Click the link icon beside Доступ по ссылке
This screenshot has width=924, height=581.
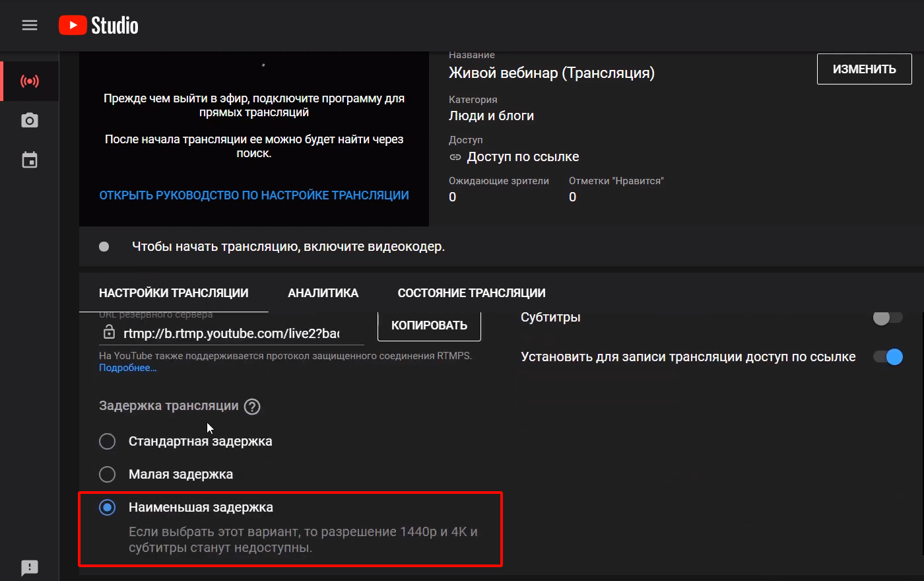(x=455, y=157)
